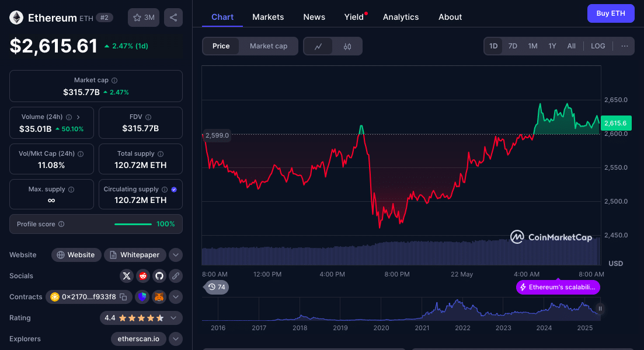
Task: Open Volume (24h) details arrow
Action: (x=78, y=117)
